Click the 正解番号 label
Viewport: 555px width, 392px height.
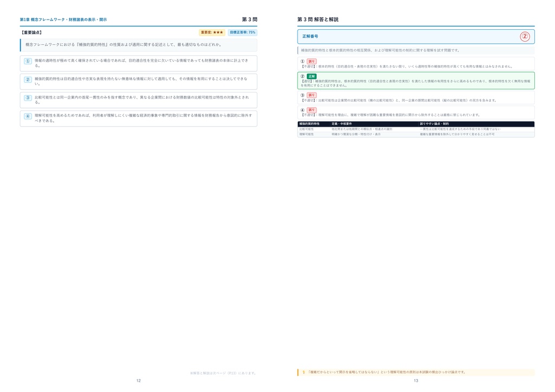point(310,36)
